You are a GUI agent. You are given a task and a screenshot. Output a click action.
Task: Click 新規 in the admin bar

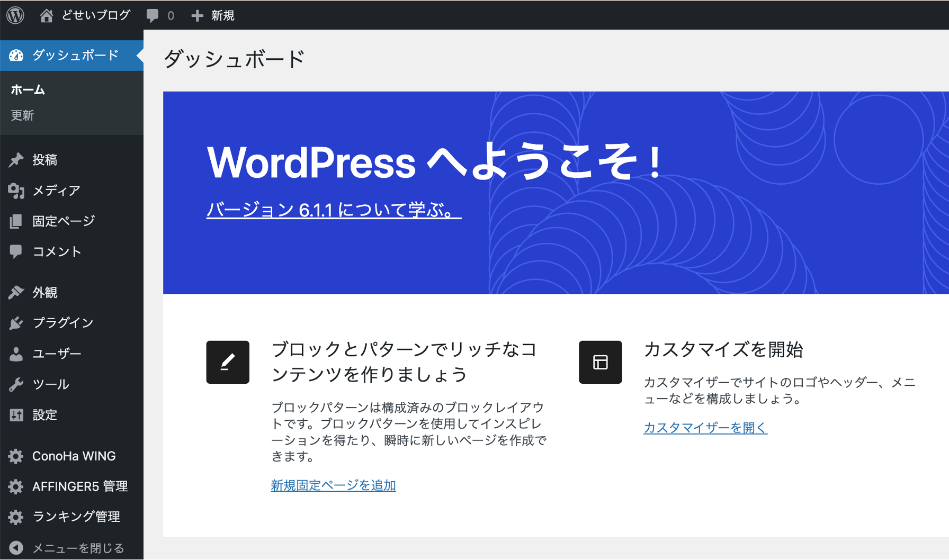(x=222, y=16)
